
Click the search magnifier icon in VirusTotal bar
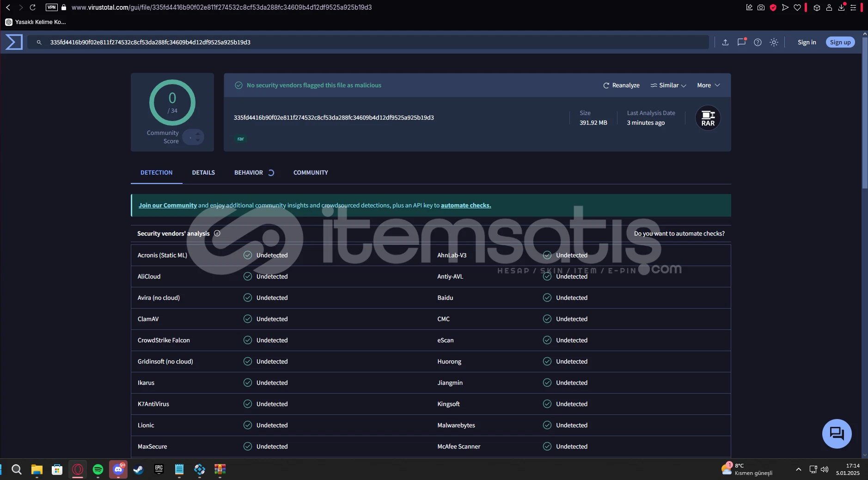coord(39,42)
